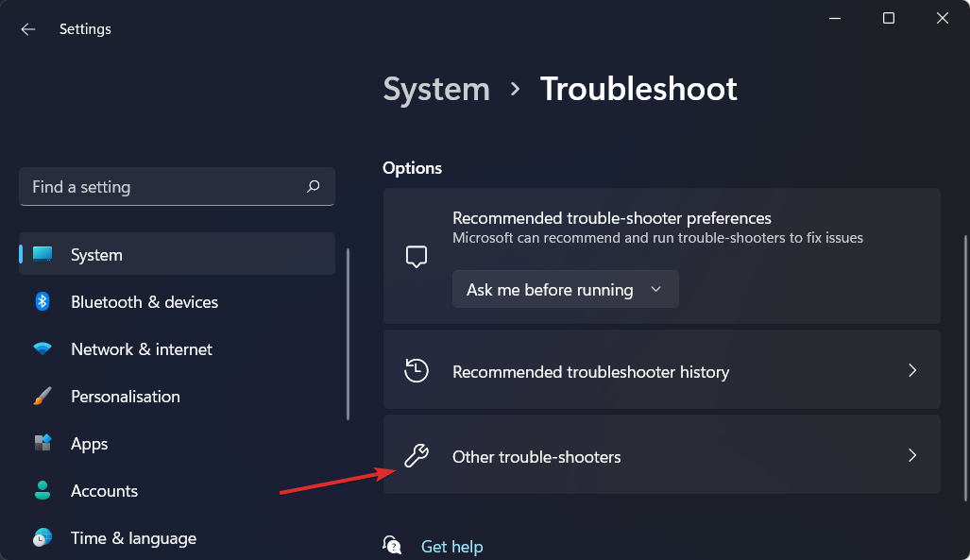Open Bluetooth & devices settings
Image resolution: width=970 pixels, height=560 pixels.
click(x=42, y=301)
